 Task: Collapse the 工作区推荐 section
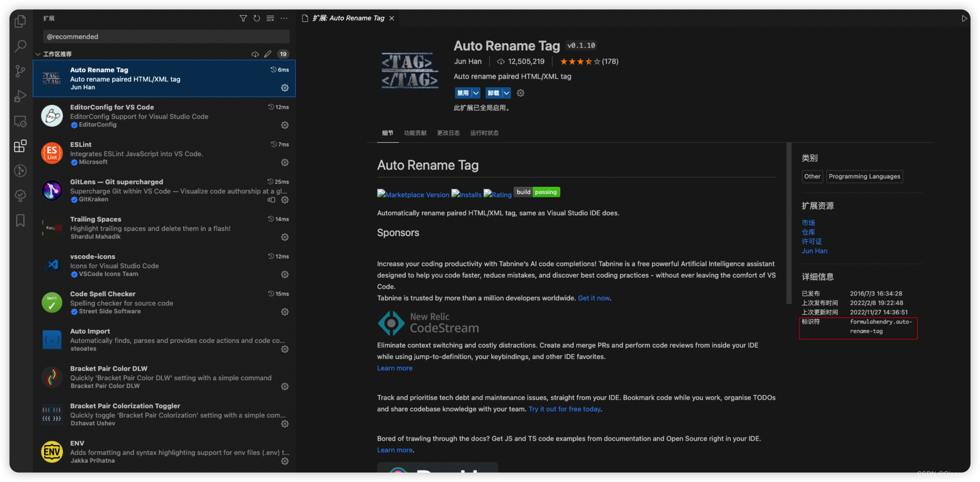coord(38,54)
